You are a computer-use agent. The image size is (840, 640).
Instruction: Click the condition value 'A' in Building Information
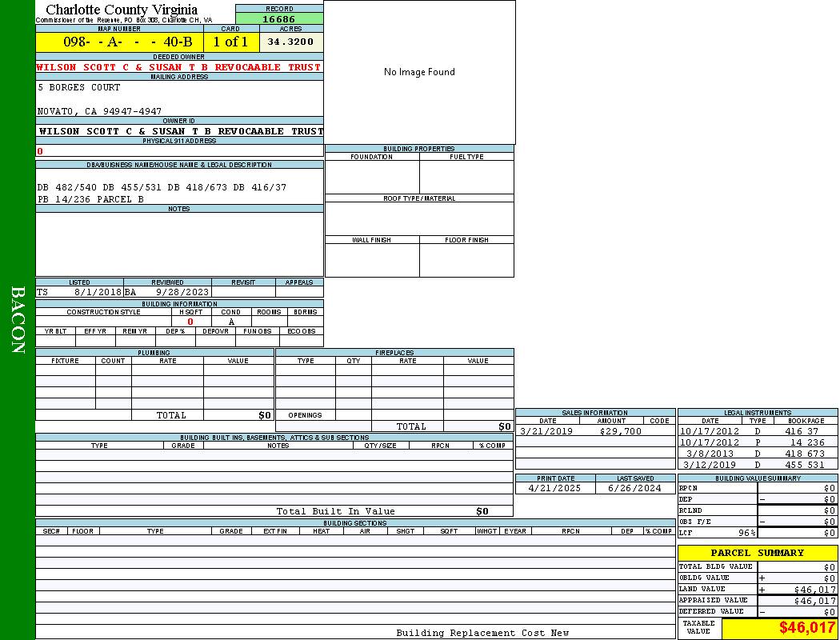(231, 322)
